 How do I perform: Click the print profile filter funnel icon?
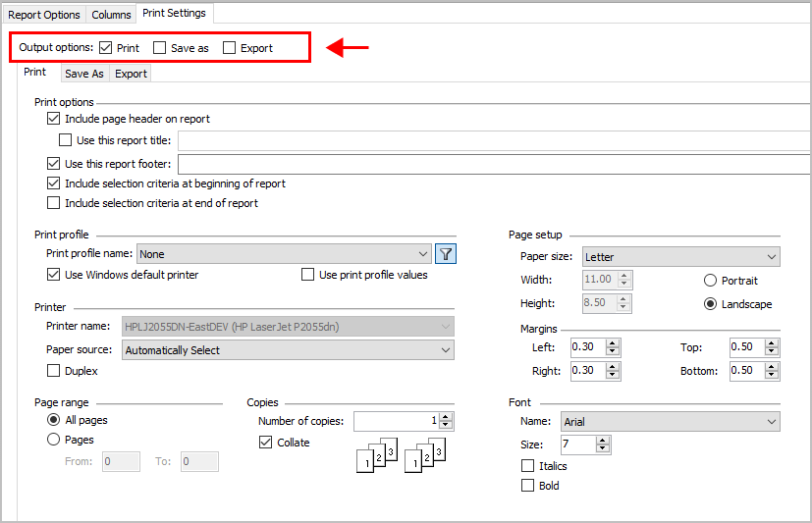[x=447, y=254]
